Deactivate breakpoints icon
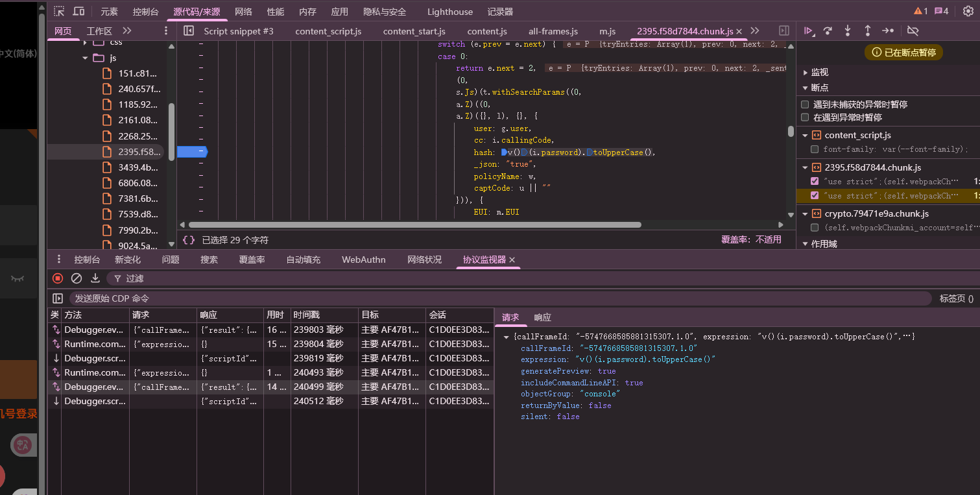The image size is (980, 495). point(913,30)
